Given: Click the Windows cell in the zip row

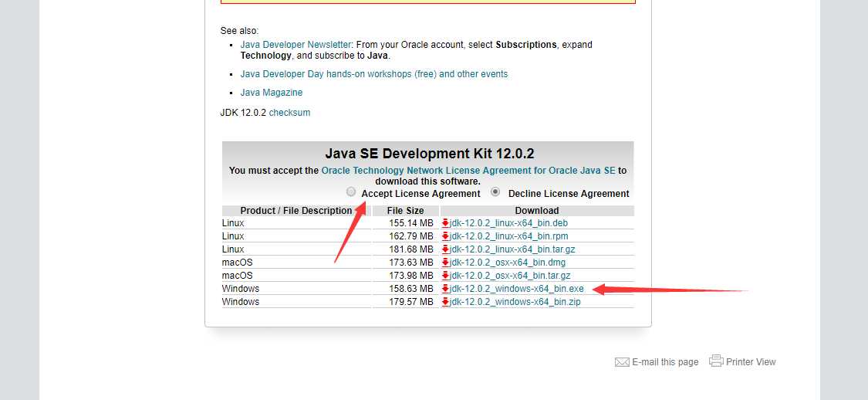Looking at the screenshot, I should (x=241, y=302).
